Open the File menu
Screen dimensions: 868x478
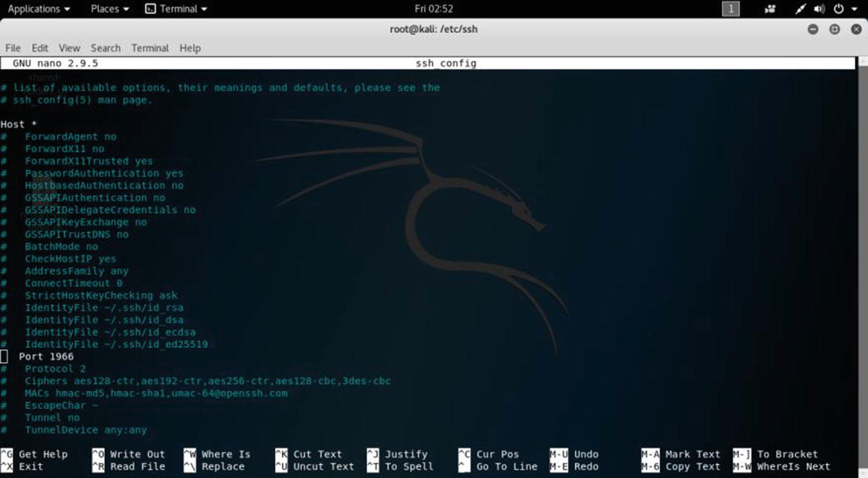(13, 48)
